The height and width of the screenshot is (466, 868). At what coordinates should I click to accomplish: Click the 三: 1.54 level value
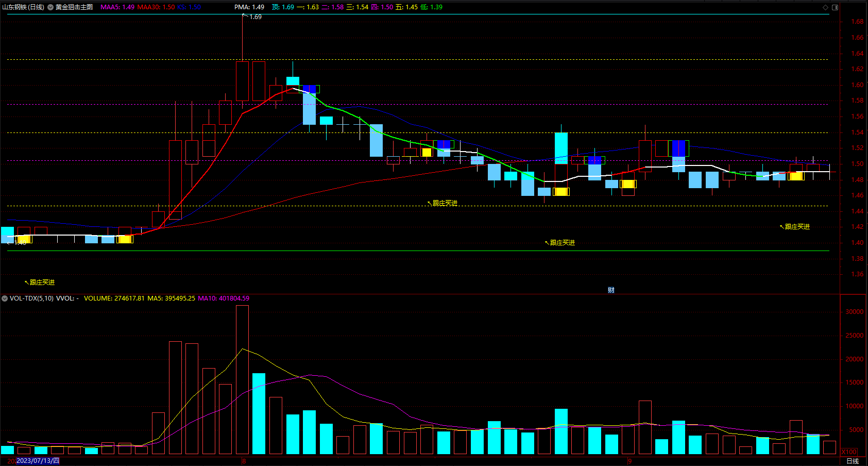pos(357,7)
